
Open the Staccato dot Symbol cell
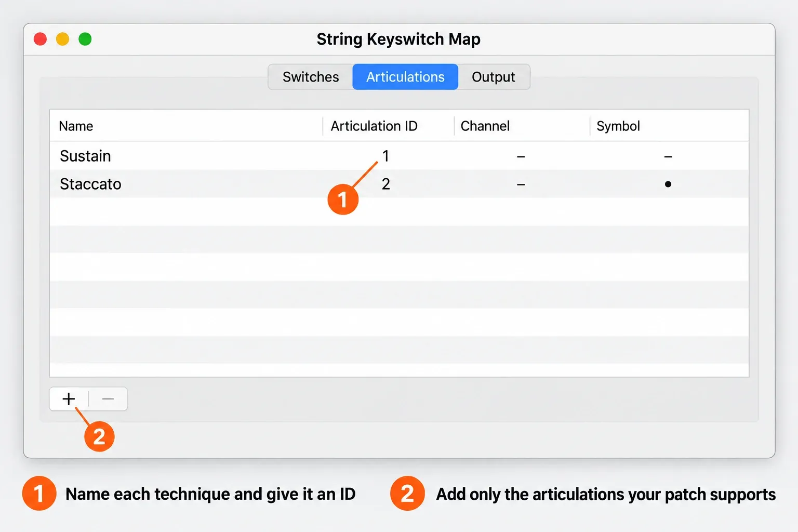(668, 184)
